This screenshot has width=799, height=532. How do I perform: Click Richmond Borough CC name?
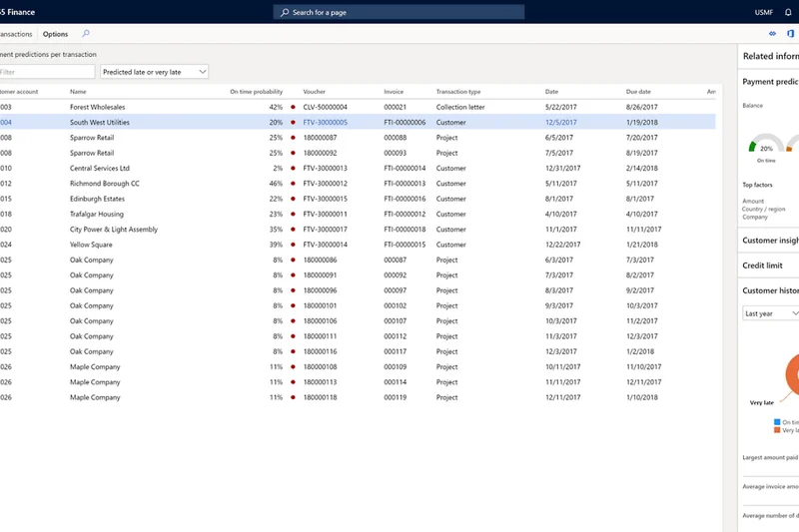click(x=105, y=184)
